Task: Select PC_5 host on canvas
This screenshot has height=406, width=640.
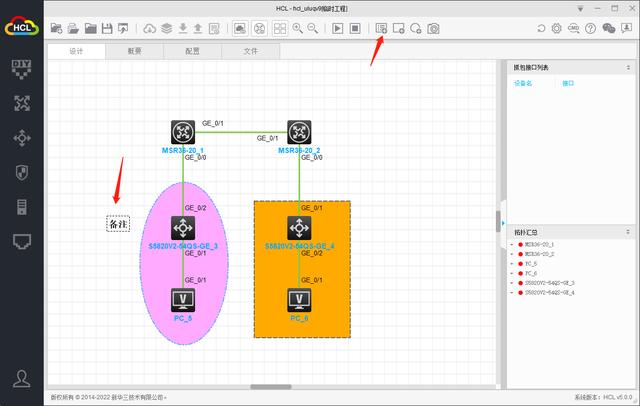Action: pyautogui.click(x=183, y=300)
